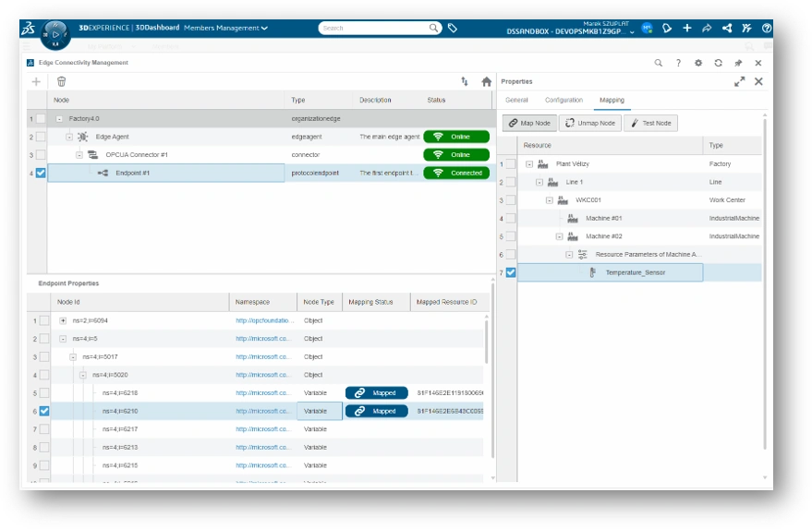Expand the Properties panel to full size
Screen dimensions: 812x529
click(x=740, y=81)
